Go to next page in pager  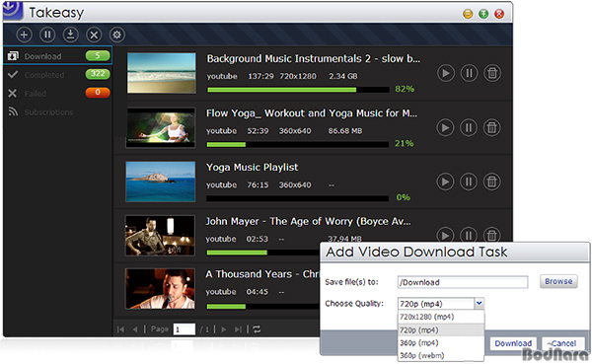[x=224, y=329]
